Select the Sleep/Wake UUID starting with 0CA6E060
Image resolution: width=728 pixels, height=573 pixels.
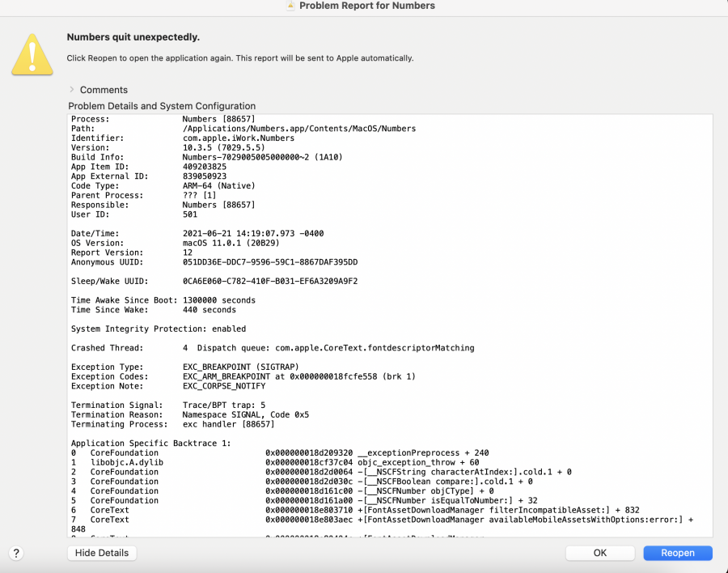tap(270, 281)
